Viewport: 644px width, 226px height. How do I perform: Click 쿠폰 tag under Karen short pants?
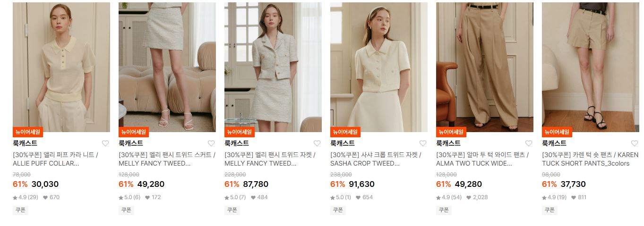tap(550, 210)
